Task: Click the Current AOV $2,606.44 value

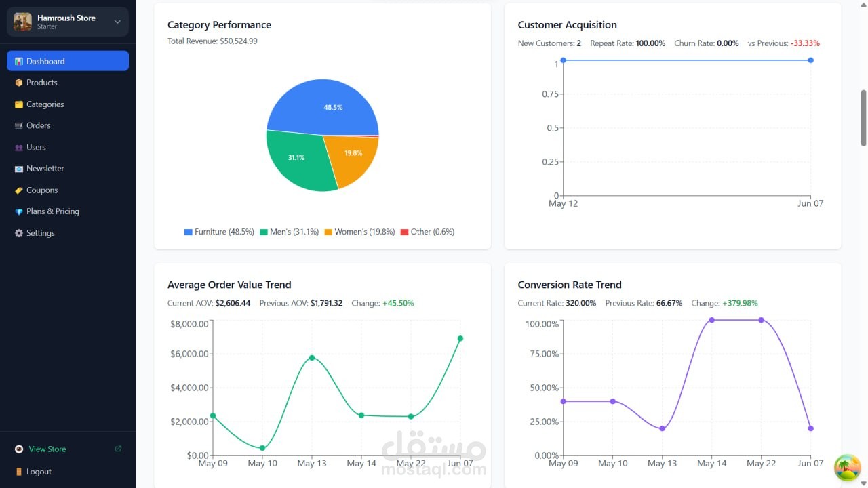Action: point(233,304)
